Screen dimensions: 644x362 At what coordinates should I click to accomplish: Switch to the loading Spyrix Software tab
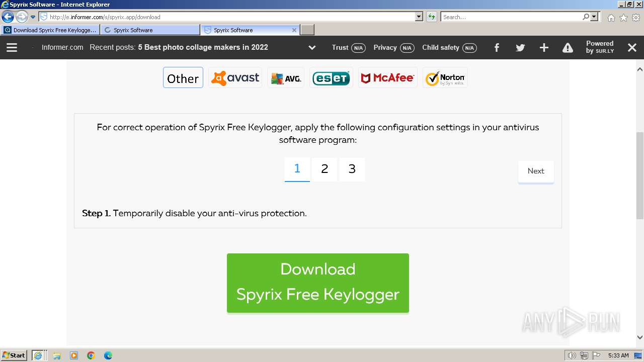click(x=150, y=30)
